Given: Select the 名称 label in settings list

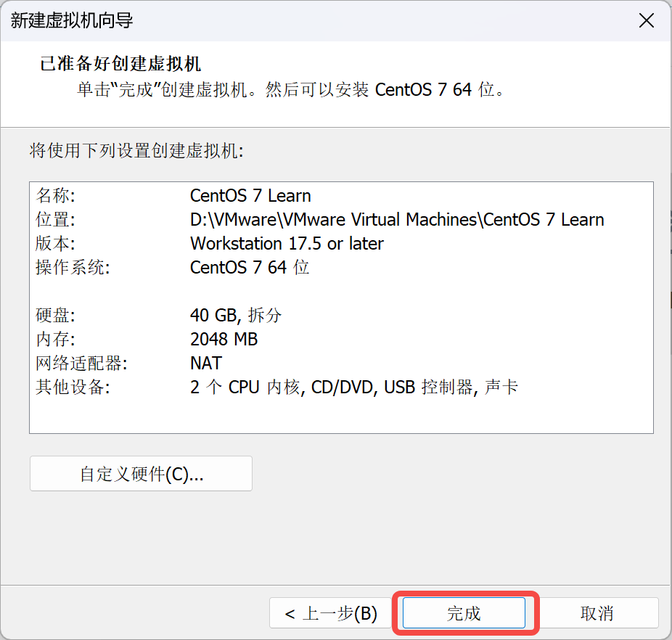Looking at the screenshot, I should [55, 195].
